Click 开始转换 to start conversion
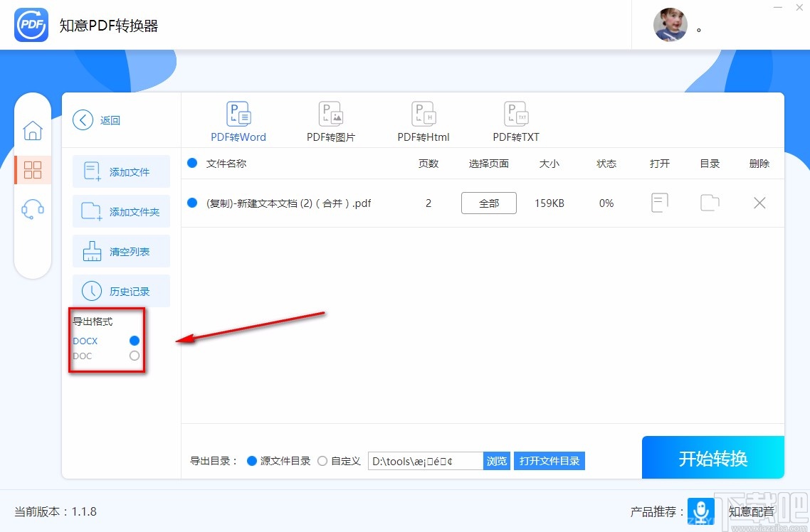The image size is (810, 532). pos(712,457)
